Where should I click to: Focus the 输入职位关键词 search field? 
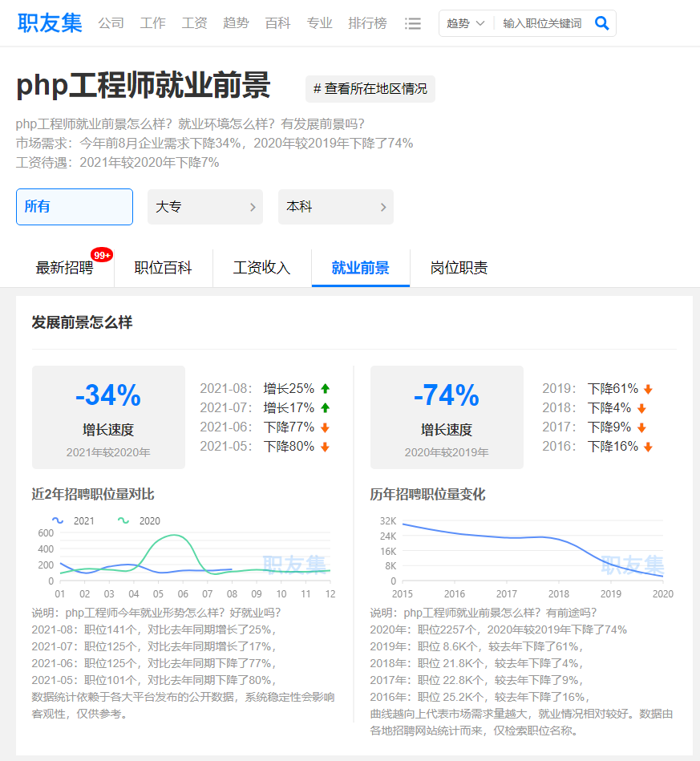[542, 23]
